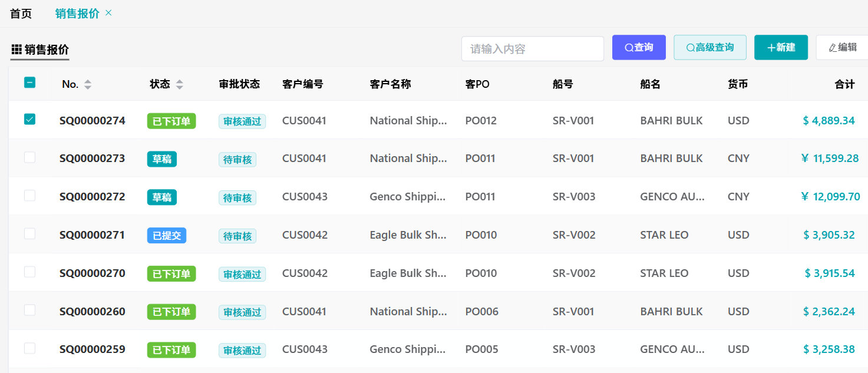
Task: Click the $ 4,889.34 total amount
Action: (829, 121)
